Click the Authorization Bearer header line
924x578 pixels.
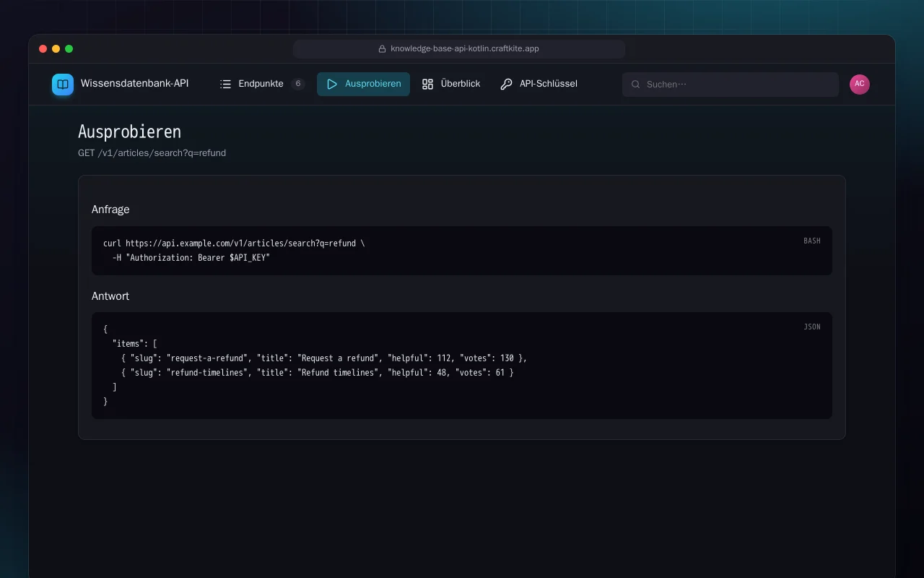tap(191, 258)
